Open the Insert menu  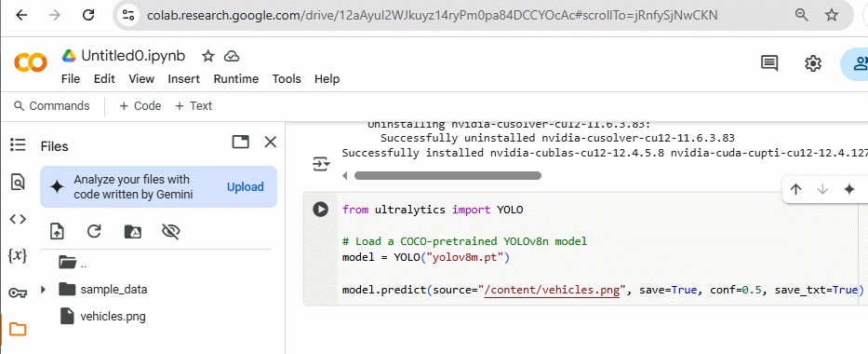pyautogui.click(x=184, y=79)
